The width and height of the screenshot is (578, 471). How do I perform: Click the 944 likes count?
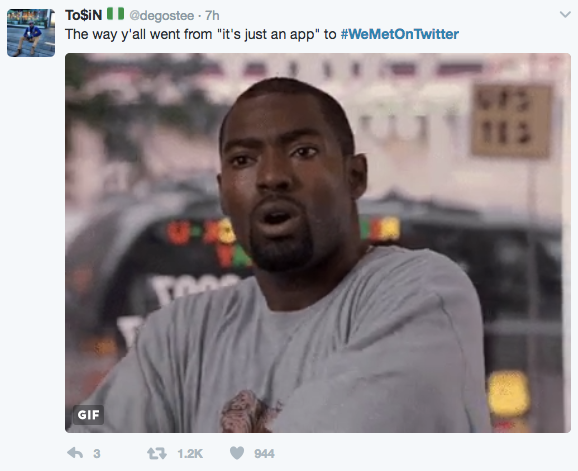264,454
